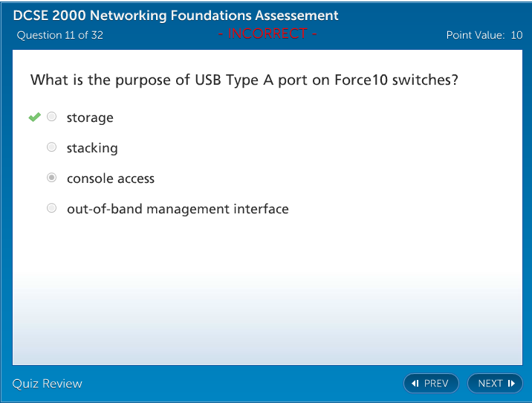Click the right arrow icon in NEXT
Screen dimensions: 532x403
pos(510,384)
